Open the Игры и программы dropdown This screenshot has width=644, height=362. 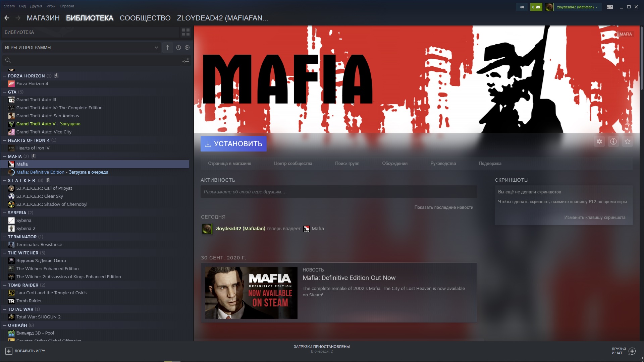click(80, 48)
